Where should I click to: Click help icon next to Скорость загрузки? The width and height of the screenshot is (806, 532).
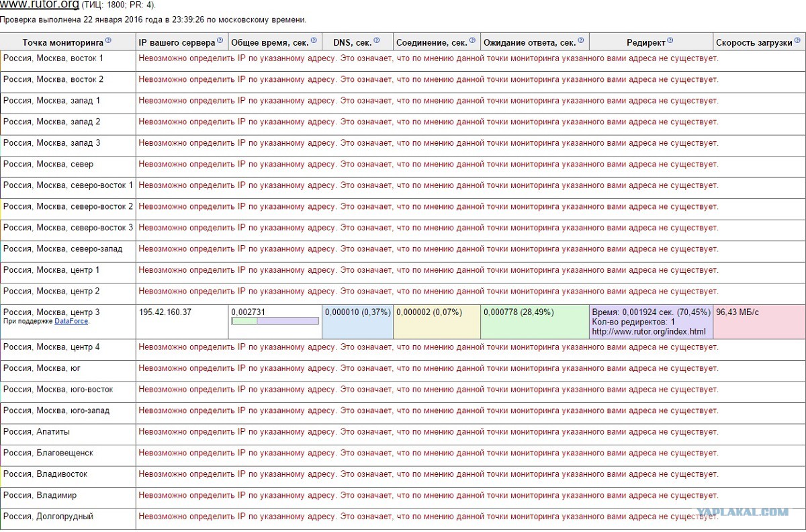tap(799, 41)
